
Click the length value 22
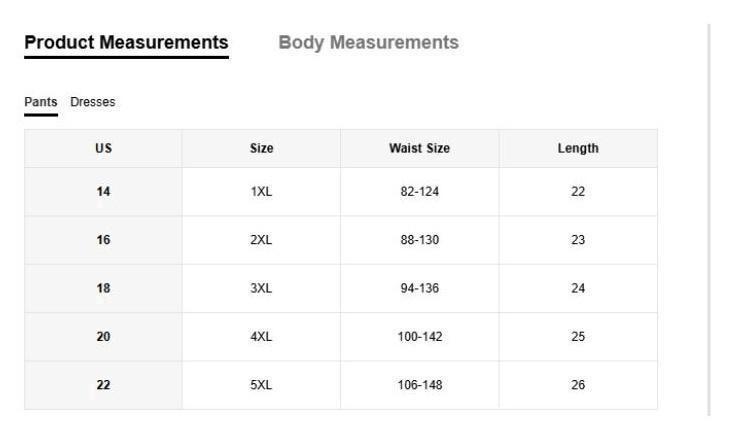point(578,192)
